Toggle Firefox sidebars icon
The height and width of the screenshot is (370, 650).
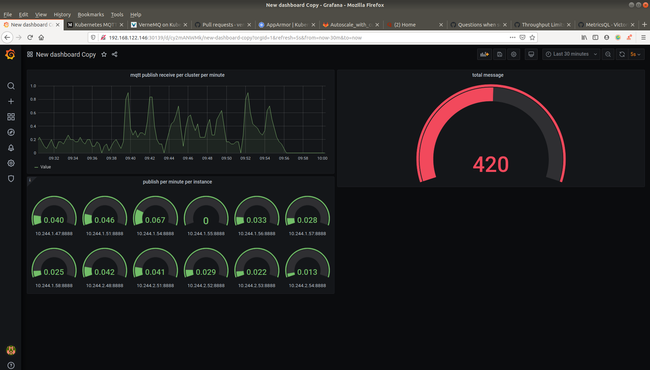595,37
